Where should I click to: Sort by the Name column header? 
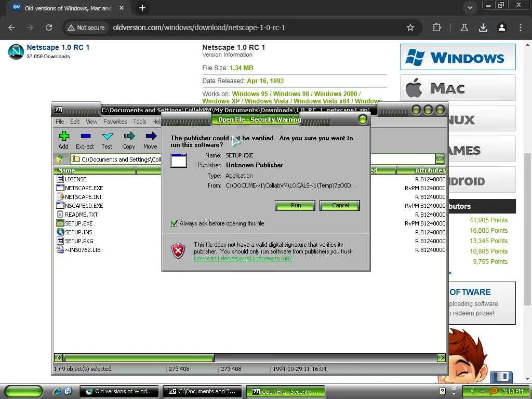coord(95,170)
